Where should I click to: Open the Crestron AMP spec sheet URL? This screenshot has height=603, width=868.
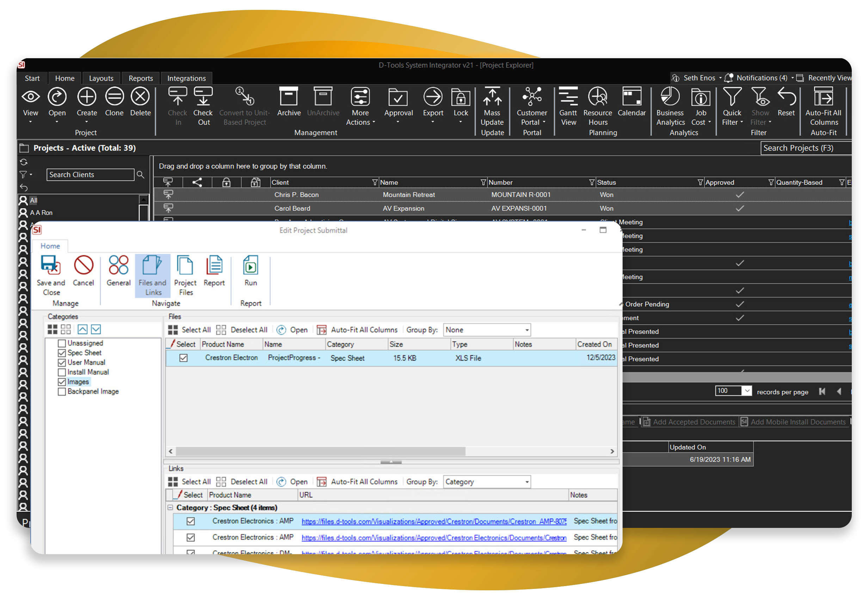click(x=433, y=521)
